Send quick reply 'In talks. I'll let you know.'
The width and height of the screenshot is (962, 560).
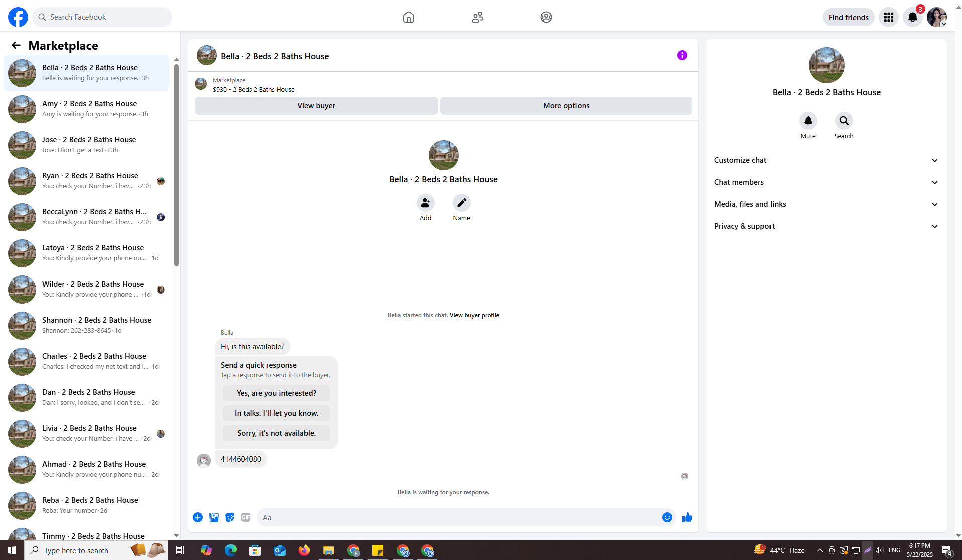[277, 413]
